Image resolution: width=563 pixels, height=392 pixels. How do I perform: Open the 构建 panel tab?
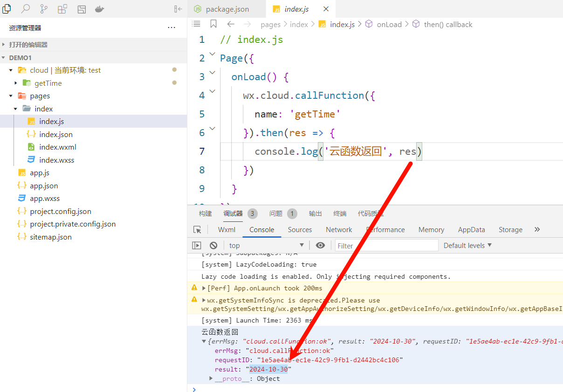pos(205,213)
